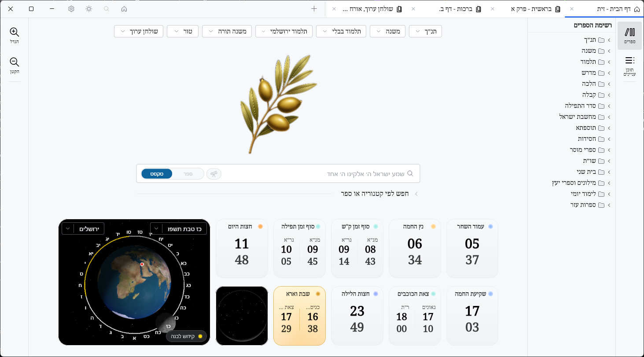Click the חצות הלילה time card
644x357 pixels.
pos(357,316)
